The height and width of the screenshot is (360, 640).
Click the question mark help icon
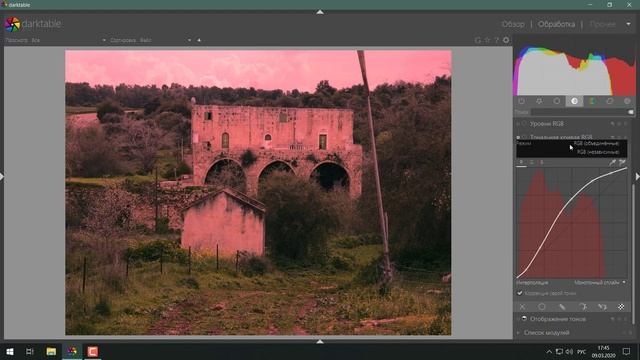(496, 40)
